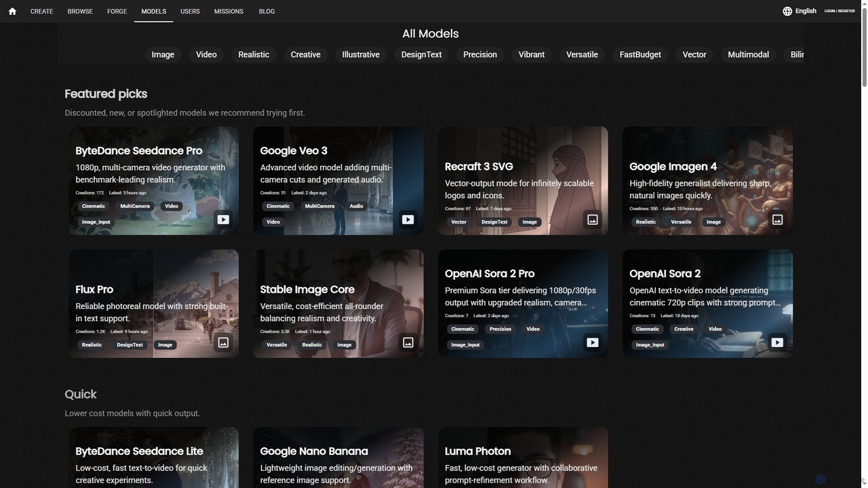868x488 pixels.
Task: Click video icon on ByteDance Seedance Pro card
Action: click(x=223, y=220)
